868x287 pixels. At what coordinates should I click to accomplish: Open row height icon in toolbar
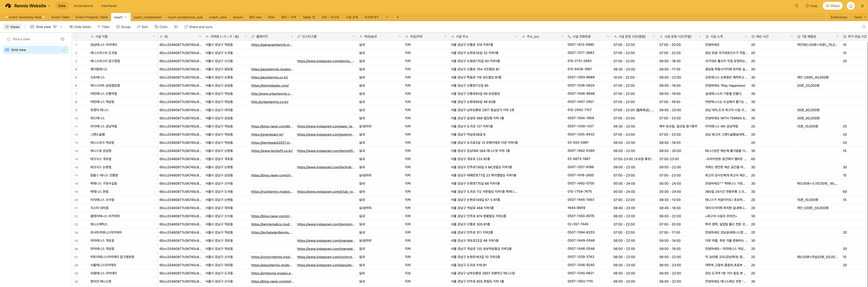tap(176, 27)
